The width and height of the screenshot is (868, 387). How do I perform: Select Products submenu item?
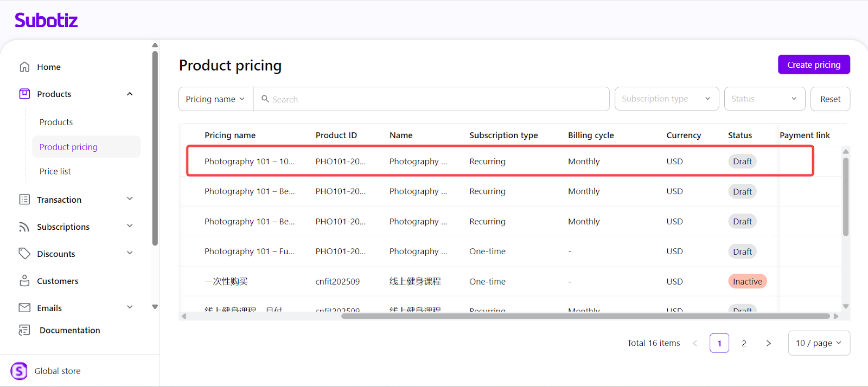[56, 122]
